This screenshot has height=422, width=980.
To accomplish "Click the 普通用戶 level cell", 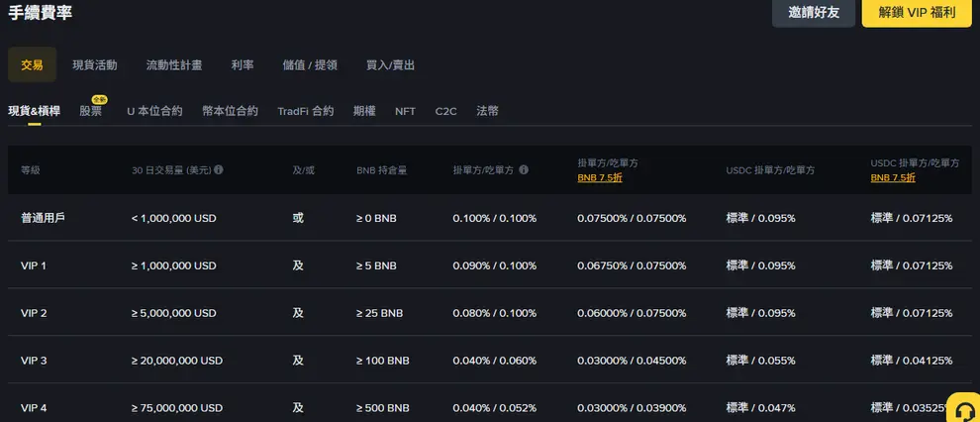I will pos(44,218).
